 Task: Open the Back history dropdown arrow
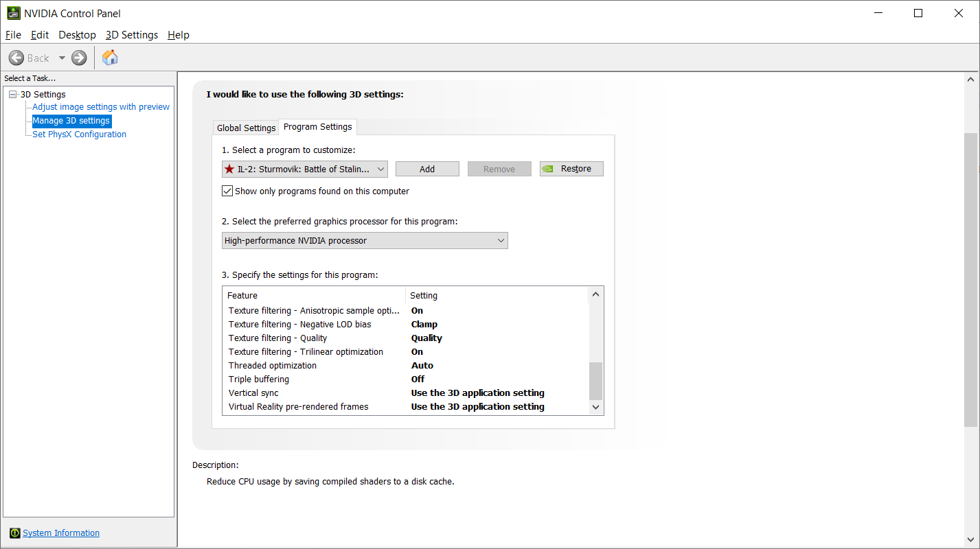(62, 58)
